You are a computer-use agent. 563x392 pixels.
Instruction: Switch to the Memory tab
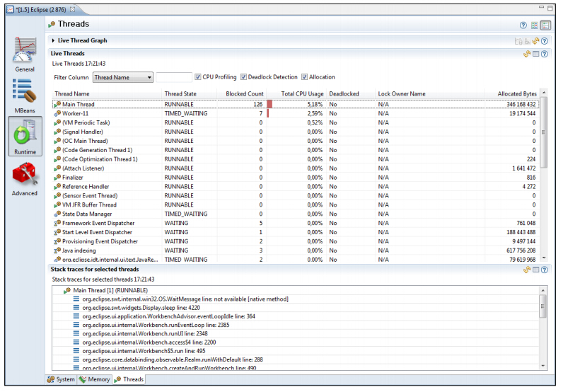(x=95, y=379)
